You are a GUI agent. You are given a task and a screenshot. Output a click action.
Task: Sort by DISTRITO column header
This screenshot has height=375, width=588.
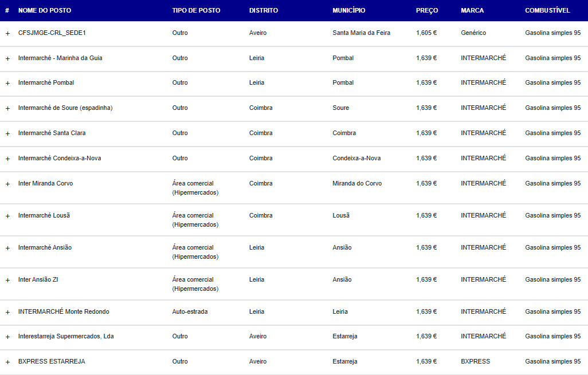[x=264, y=10]
